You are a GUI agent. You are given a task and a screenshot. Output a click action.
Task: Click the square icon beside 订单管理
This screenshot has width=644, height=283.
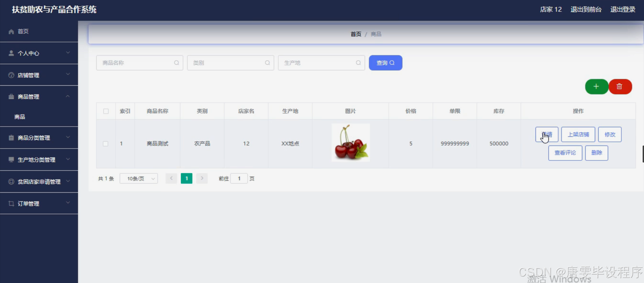[11, 203]
